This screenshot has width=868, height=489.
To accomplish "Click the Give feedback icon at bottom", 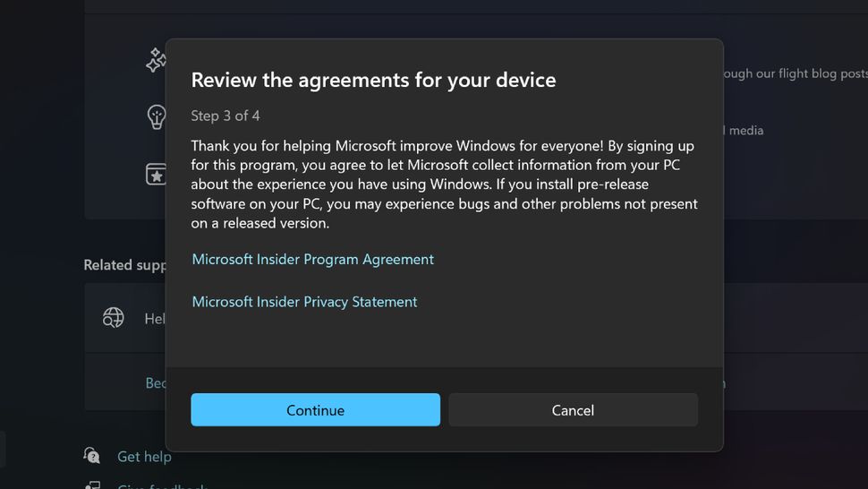I will pyautogui.click(x=92, y=486).
